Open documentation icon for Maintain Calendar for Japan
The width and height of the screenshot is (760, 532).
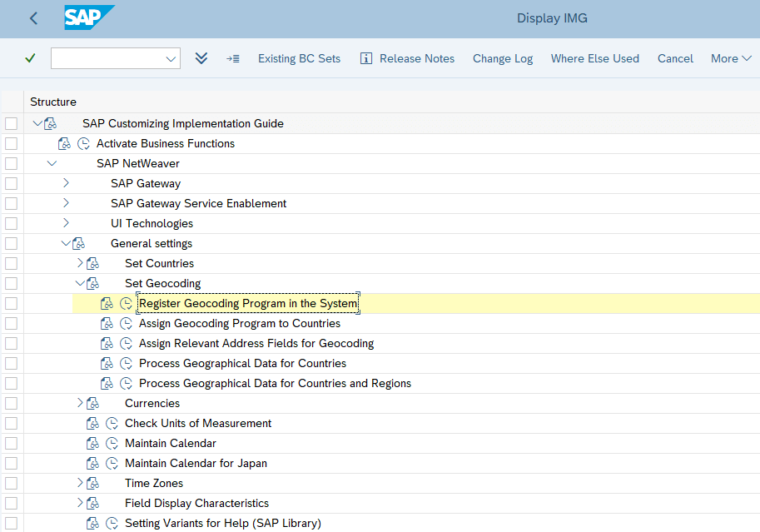click(92, 463)
